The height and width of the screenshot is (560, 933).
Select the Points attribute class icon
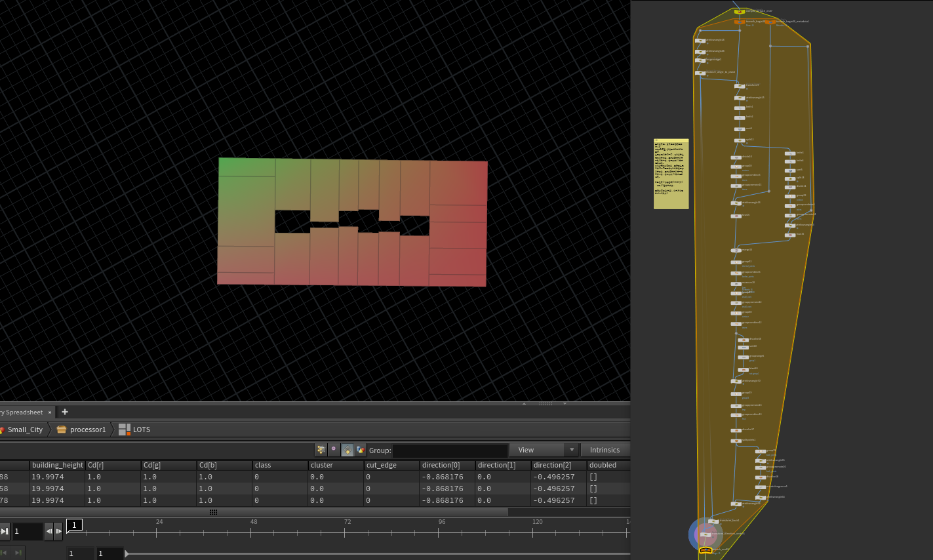pos(321,450)
